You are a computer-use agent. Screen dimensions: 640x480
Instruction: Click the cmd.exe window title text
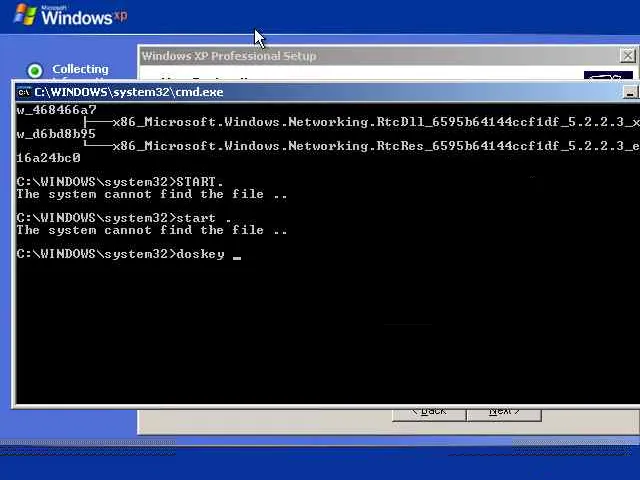coord(129,92)
